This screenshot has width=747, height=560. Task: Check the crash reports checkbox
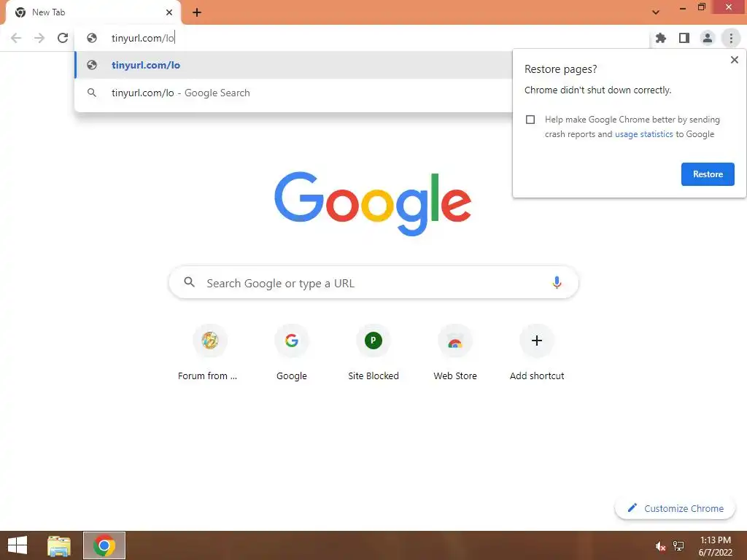pyautogui.click(x=530, y=120)
